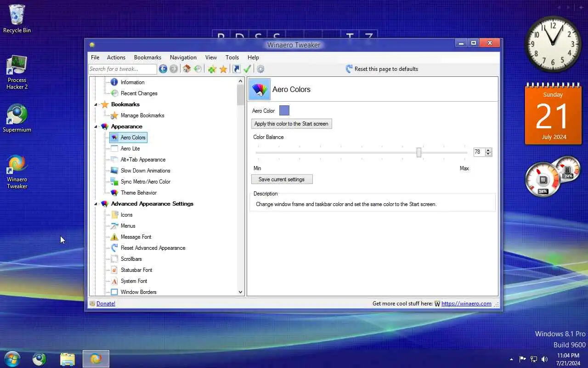The width and height of the screenshot is (588, 368).
Task: Click the Color Balance value field
Action: pyautogui.click(x=479, y=152)
